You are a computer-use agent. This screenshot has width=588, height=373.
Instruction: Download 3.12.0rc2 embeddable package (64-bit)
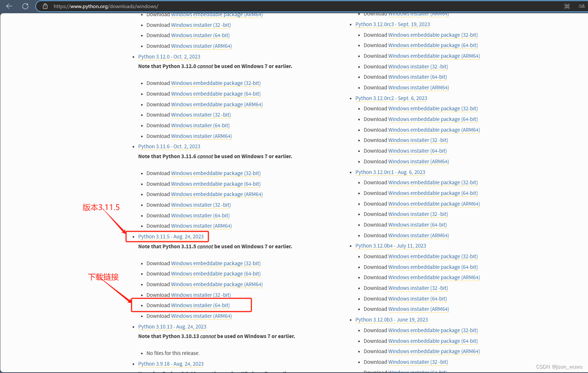point(433,119)
